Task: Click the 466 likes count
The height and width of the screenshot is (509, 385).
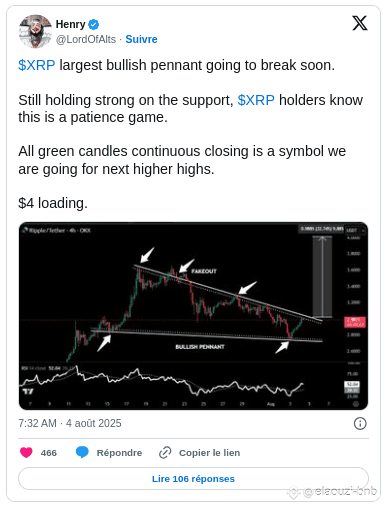Action: click(49, 453)
